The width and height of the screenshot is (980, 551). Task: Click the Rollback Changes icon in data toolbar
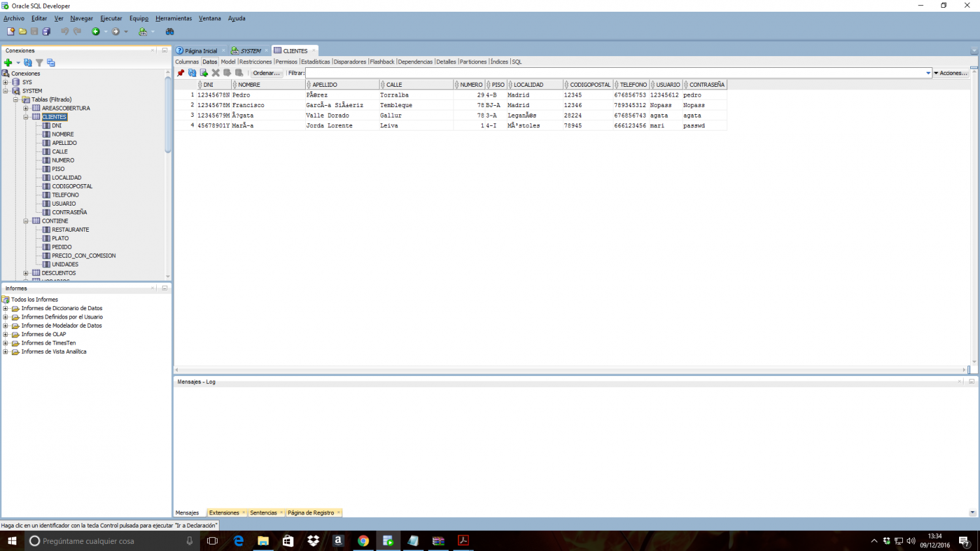point(239,73)
